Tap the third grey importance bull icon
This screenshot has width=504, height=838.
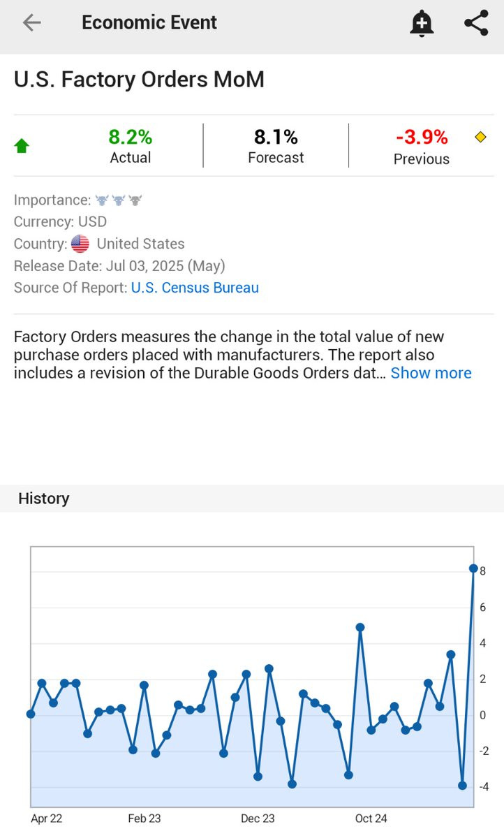click(135, 200)
